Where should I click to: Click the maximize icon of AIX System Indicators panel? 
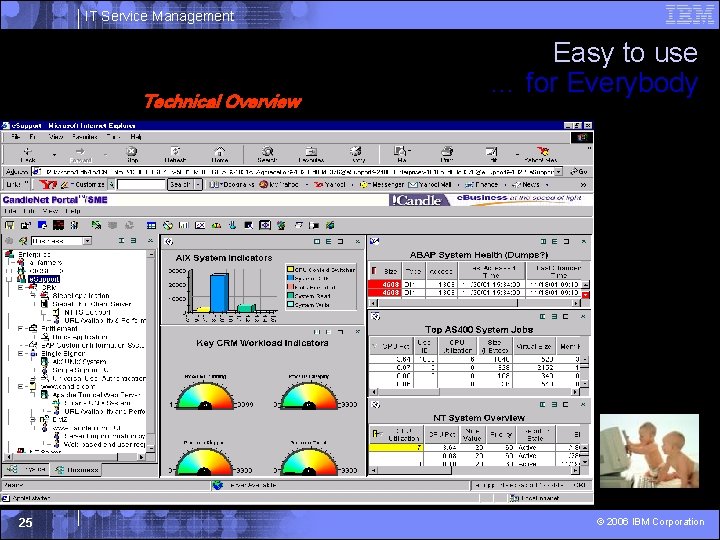(340, 241)
